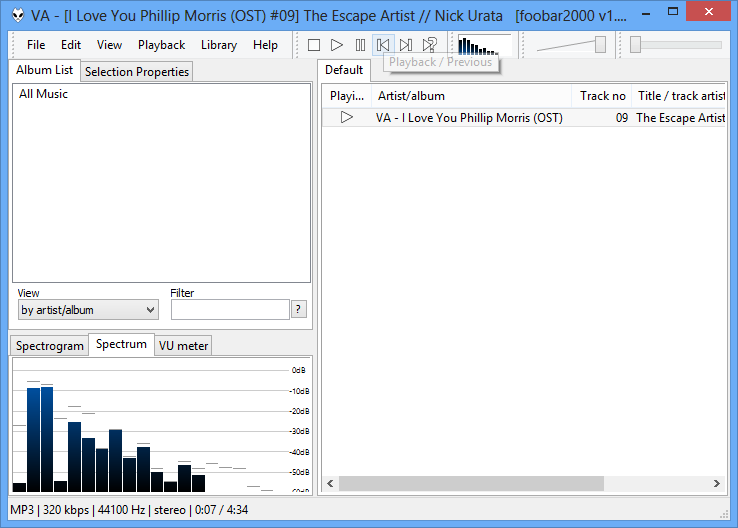
Task: Click the foobar2000 alien icon in title bar
Action: 17,16
